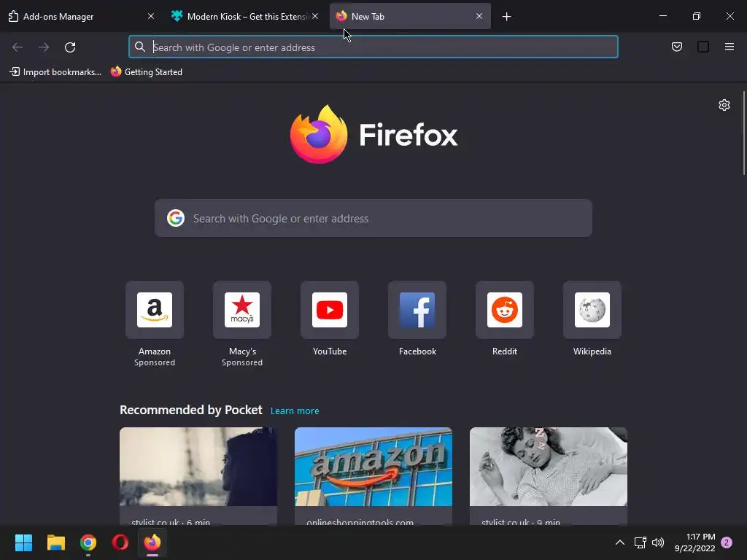Viewport: 747px width, 560px height.
Task: Open Getting Started bookmark
Action: (147, 72)
